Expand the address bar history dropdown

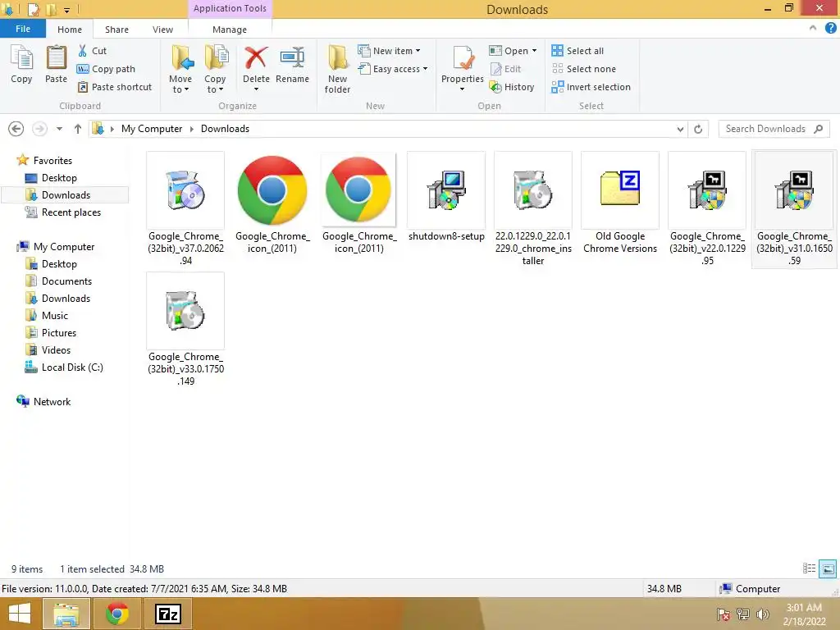pyautogui.click(x=680, y=129)
